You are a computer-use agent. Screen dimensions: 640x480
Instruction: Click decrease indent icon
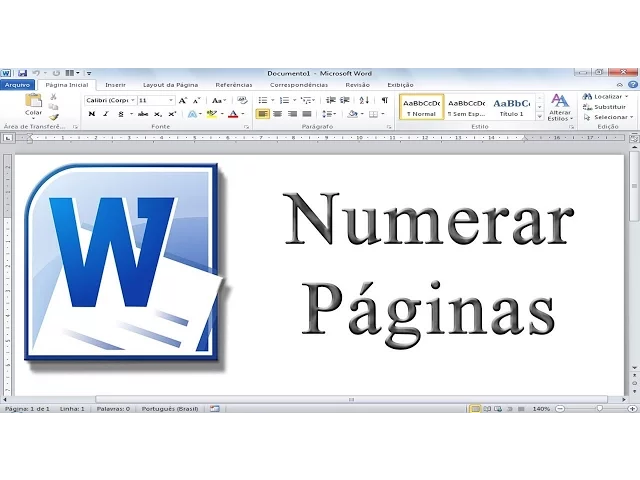coord(331,100)
